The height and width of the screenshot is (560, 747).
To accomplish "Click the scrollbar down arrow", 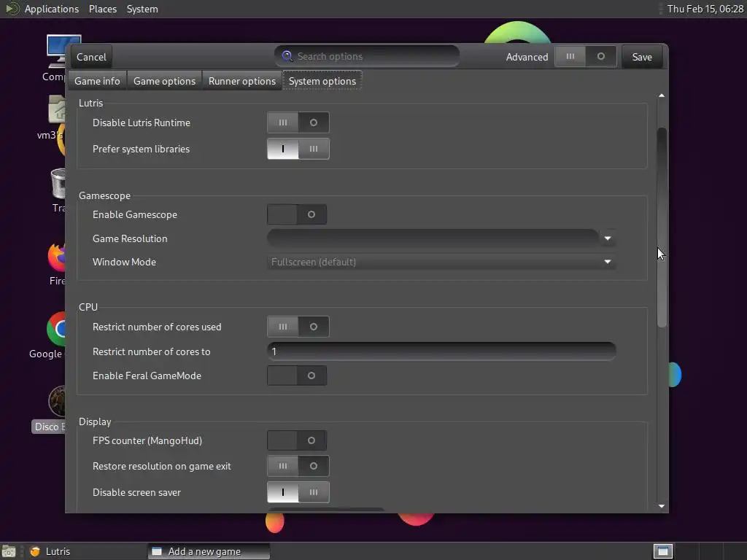I will (662, 506).
